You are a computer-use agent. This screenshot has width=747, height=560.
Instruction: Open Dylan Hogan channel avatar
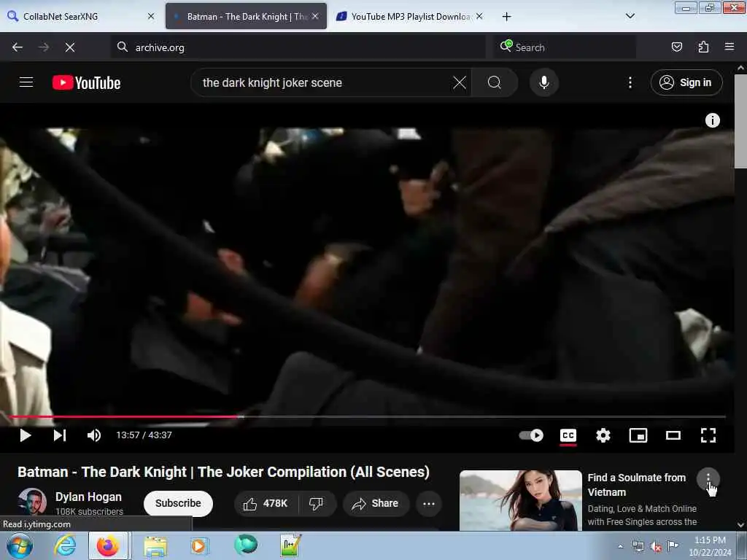click(x=32, y=502)
